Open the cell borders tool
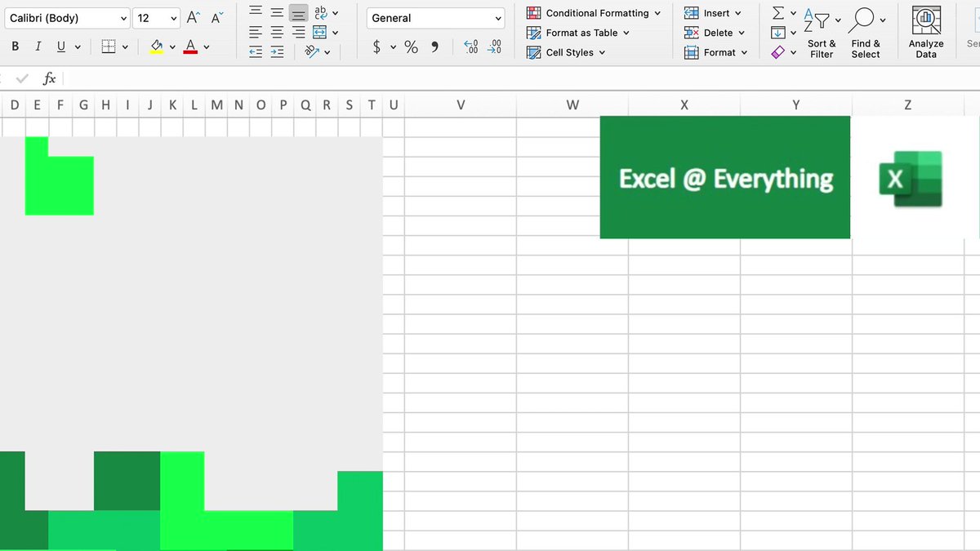 click(109, 47)
